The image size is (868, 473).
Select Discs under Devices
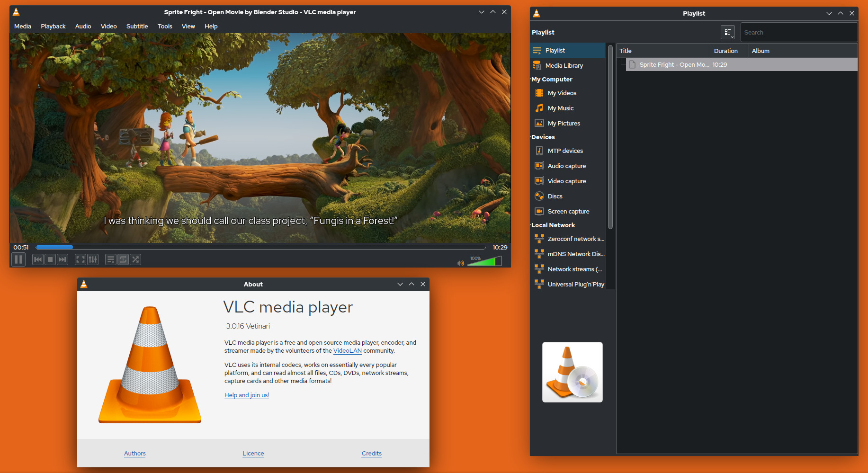(554, 196)
